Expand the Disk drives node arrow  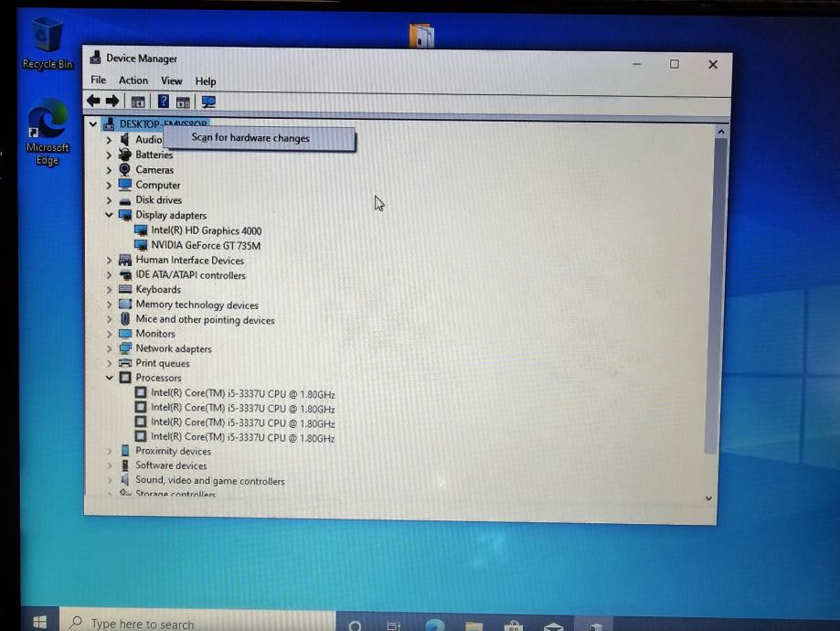click(x=109, y=200)
